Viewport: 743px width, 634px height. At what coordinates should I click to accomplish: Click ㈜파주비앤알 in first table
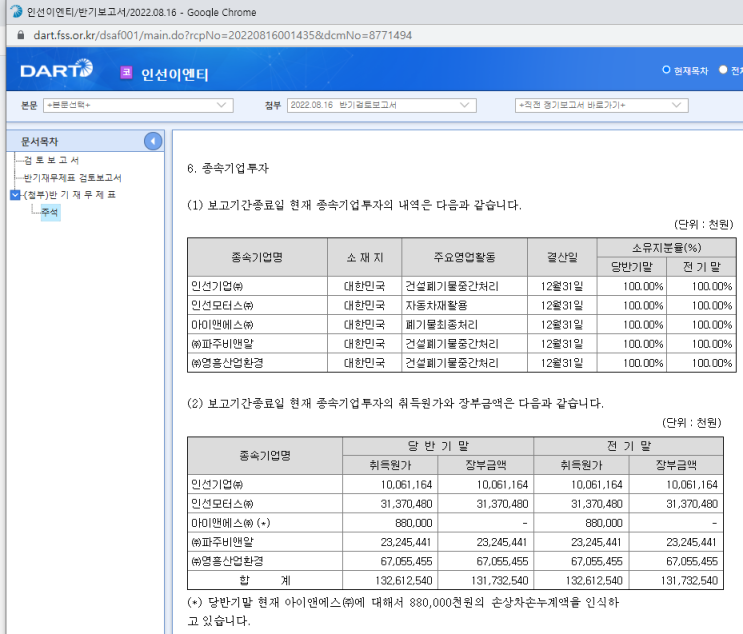[222, 344]
